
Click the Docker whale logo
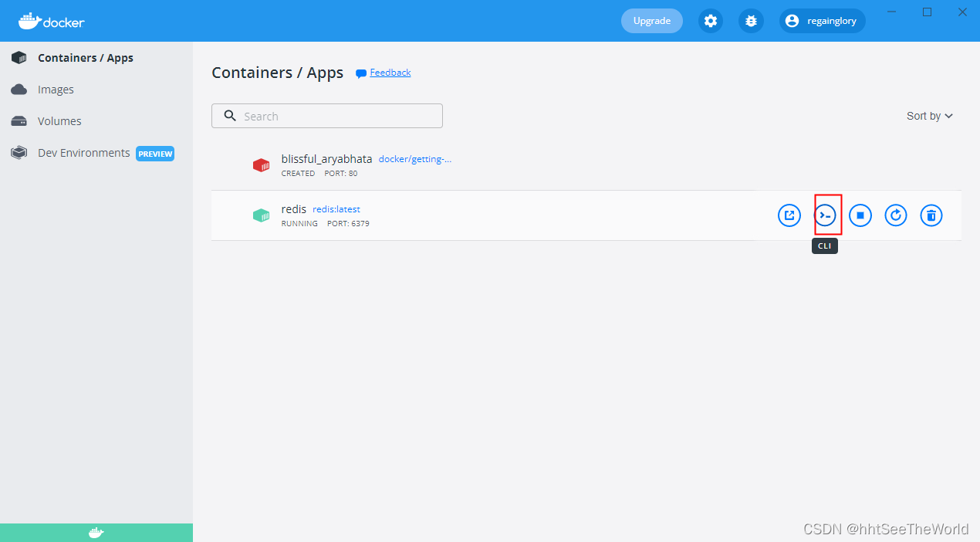tap(52, 21)
